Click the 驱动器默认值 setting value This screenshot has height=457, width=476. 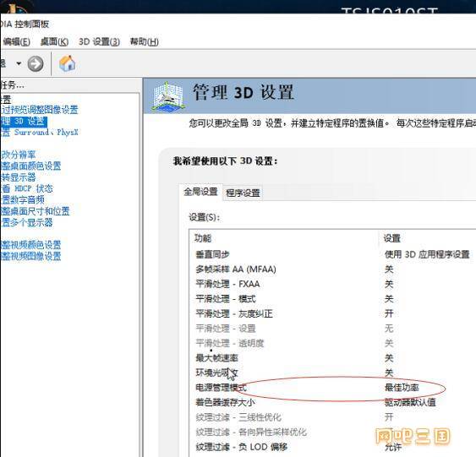[410, 402]
